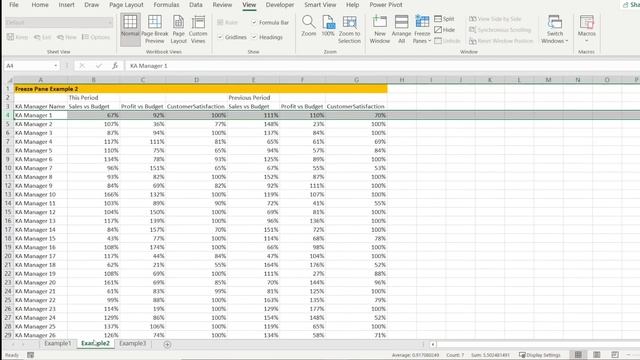
Task: Open Custom Views dialog
Action: pos(198,29)
